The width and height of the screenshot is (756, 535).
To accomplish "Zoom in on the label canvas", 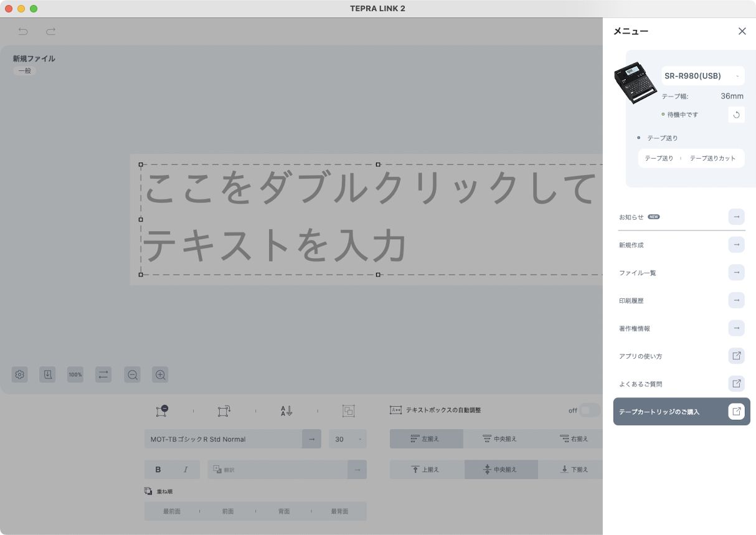I will pyautogui.click(x=160, y=374).
